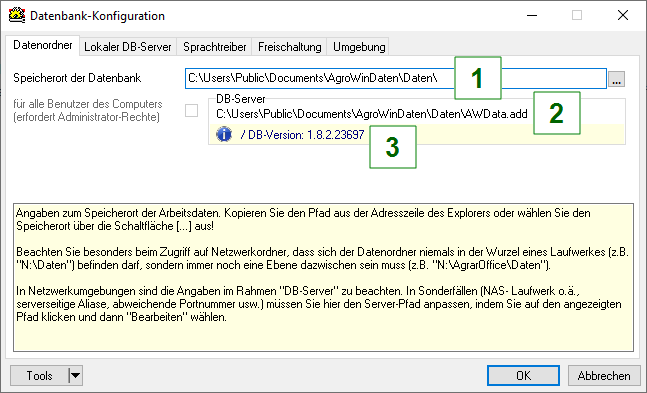Viewport: 647px width, 393px height.
Task: Click the DB-Server path ending AWData.add
Action: click(x=372, y=114)
